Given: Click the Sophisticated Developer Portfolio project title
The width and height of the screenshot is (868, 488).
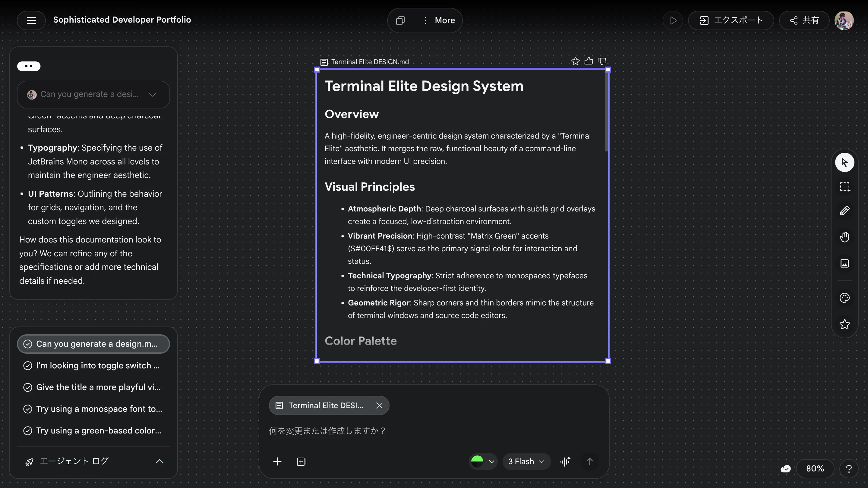Looking at the screenshot, I should [x=122, y=20].
